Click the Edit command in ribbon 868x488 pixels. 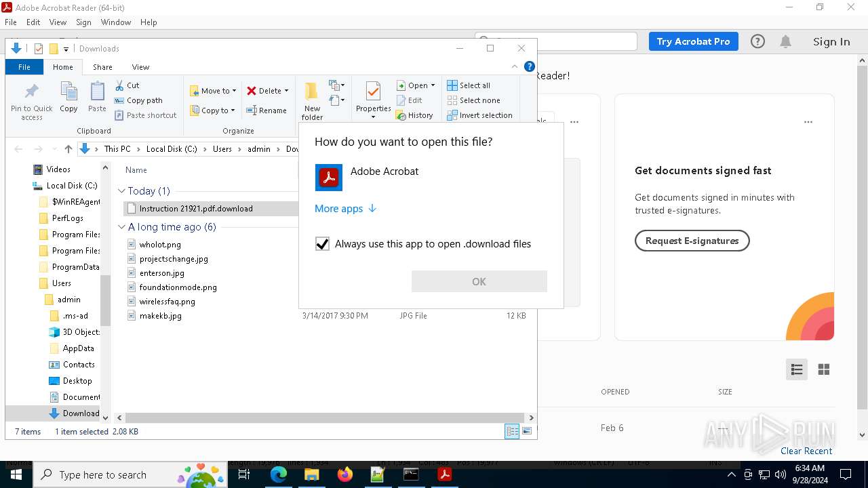point(410,100)
